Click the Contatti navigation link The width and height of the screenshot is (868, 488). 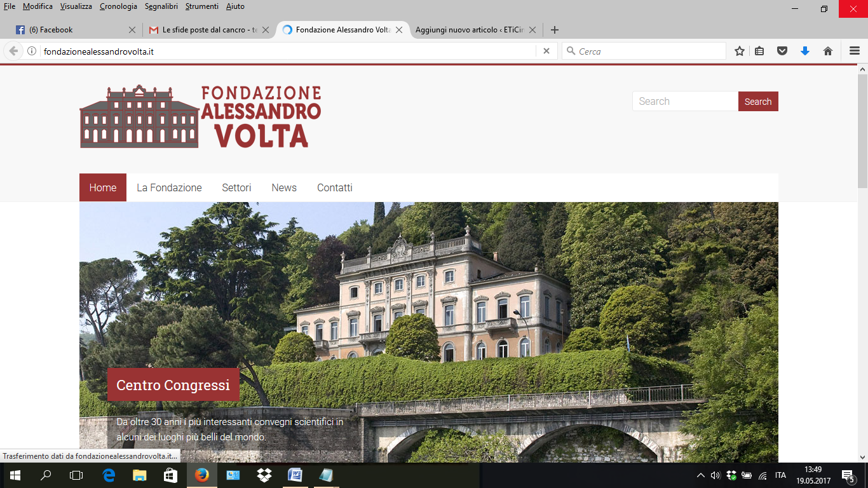coord(335,188)
